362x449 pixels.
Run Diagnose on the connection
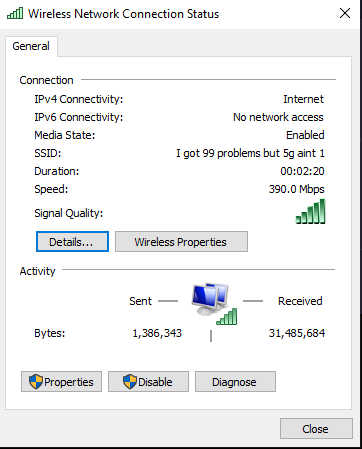point(235,382)
